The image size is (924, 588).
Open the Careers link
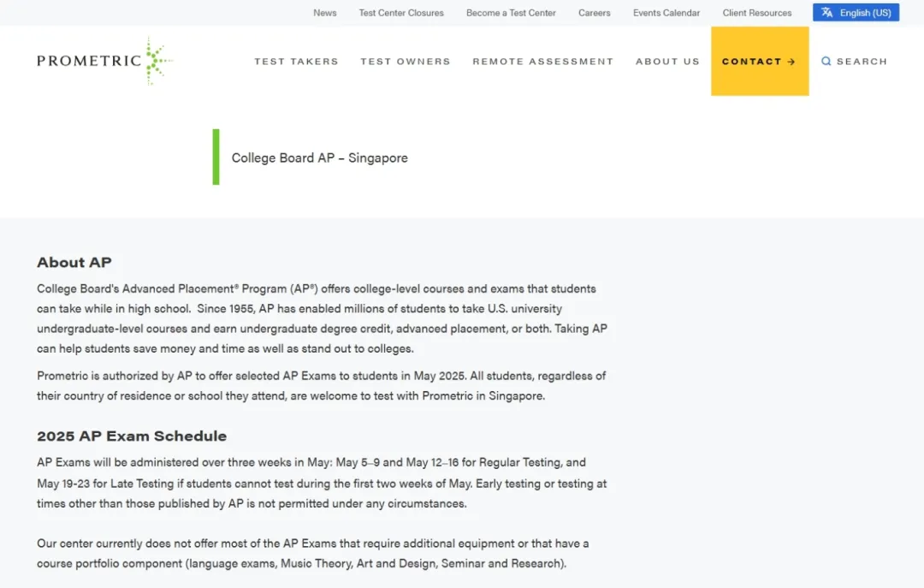[594, 12]
